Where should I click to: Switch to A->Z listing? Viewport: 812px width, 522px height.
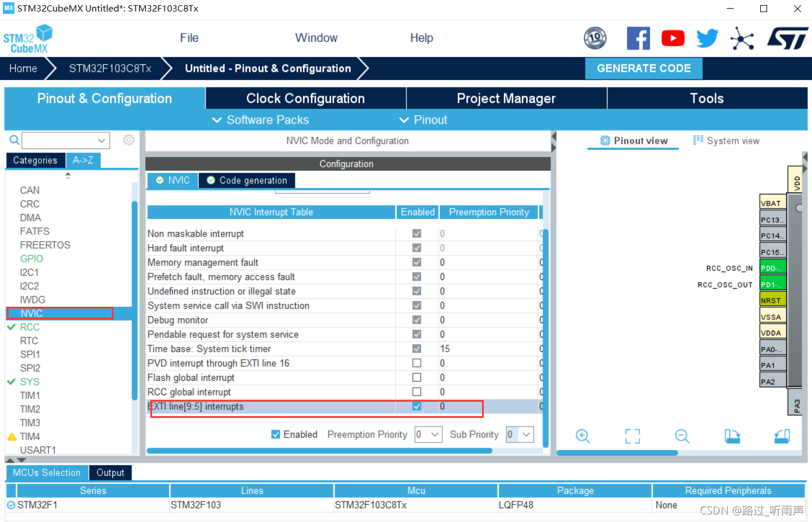tap(83, 161)
